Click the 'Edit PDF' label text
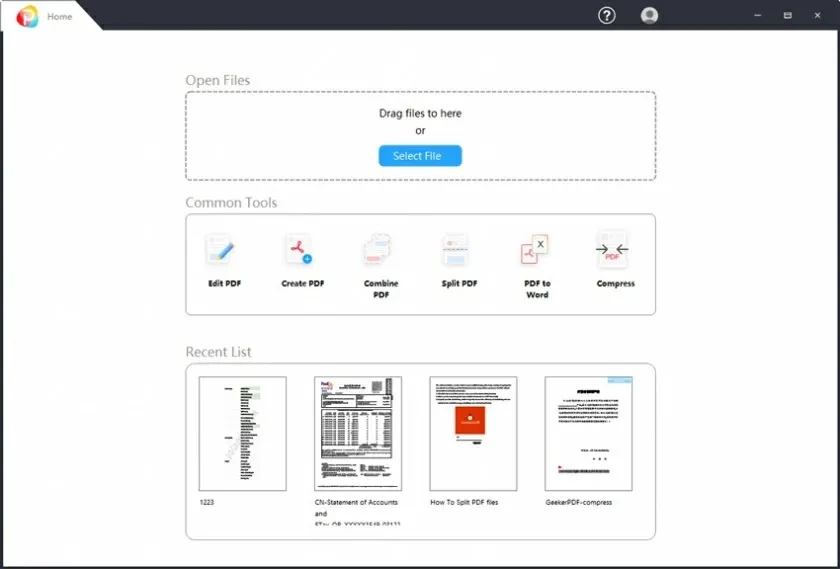 224,283
